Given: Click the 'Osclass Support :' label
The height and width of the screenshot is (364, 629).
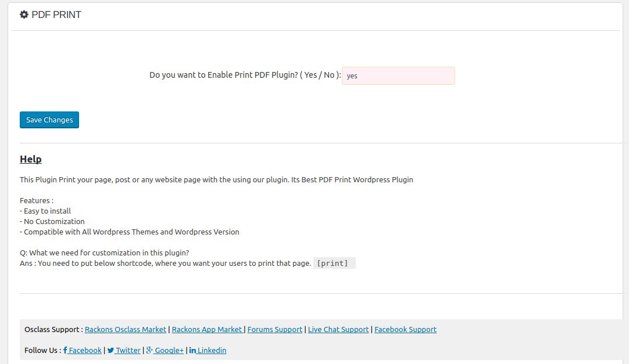Looking at the screenshot, I should pyautogui.click(x=53, y=330).
